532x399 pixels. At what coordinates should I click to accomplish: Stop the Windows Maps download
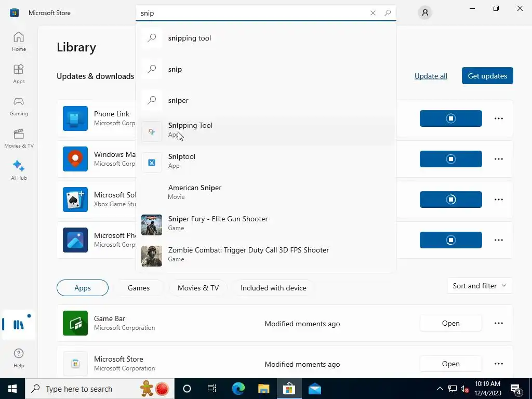point(450,159)
